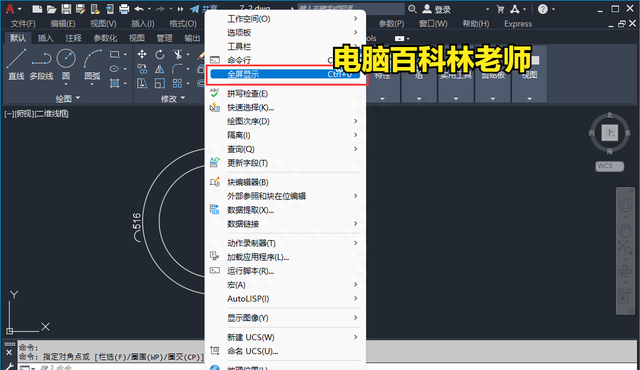Image resolution: width=640 pixels, height=370 pixels.
Task: Click the [俯视] view control label
Action: pyautogui.click(x=24, y=114)
